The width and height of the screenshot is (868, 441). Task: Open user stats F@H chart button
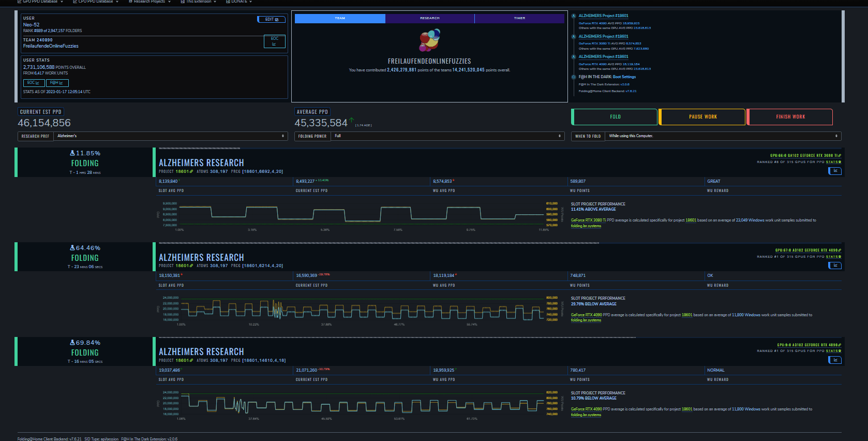(57, 83)
